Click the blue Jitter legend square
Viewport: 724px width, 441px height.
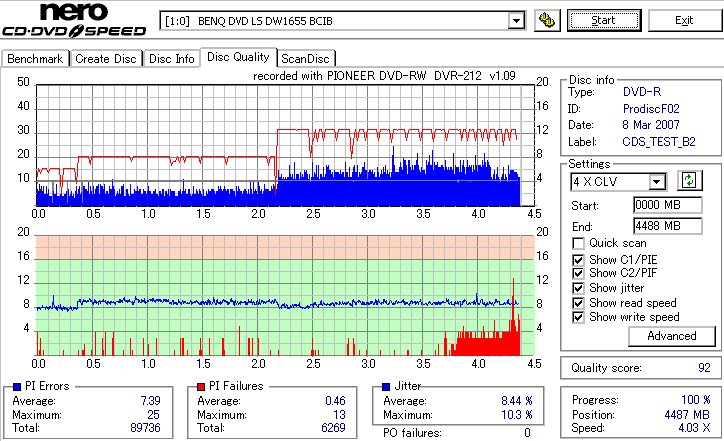point(386,387)
